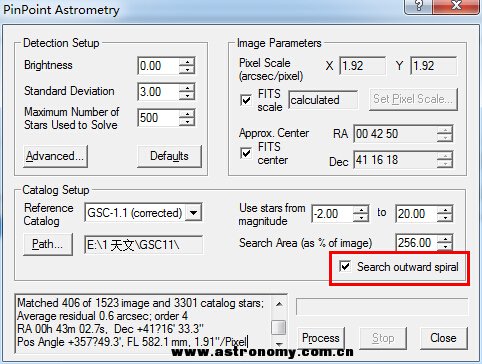
Task: Toggle the FITS center checkbox
Action: tap(246, 153)
